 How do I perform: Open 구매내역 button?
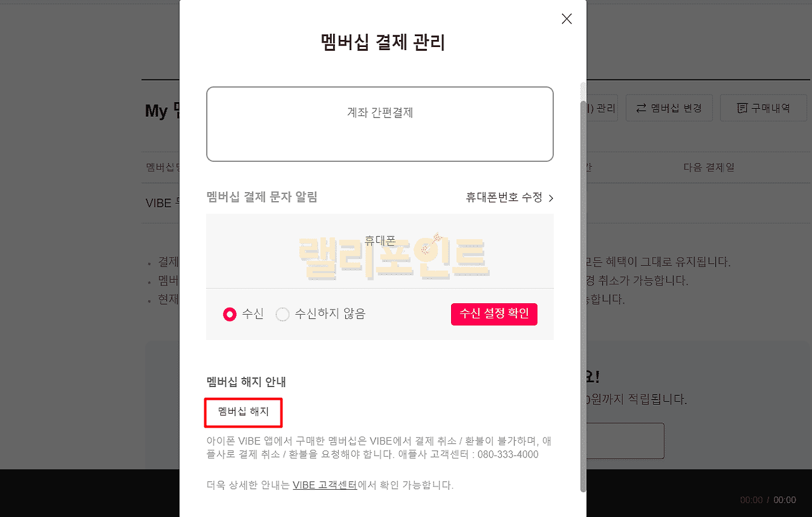[x=763, y=108]
